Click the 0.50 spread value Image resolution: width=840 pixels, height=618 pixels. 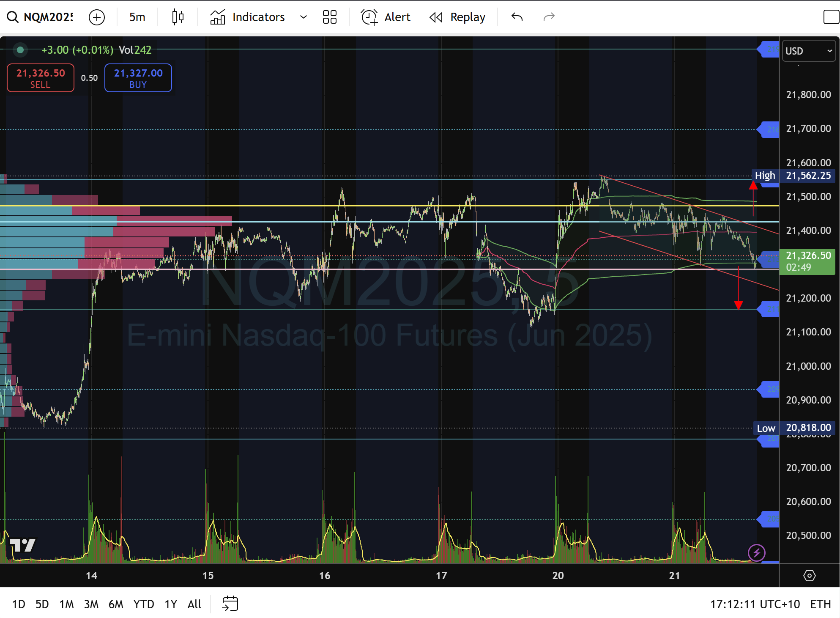coord(89,78)
